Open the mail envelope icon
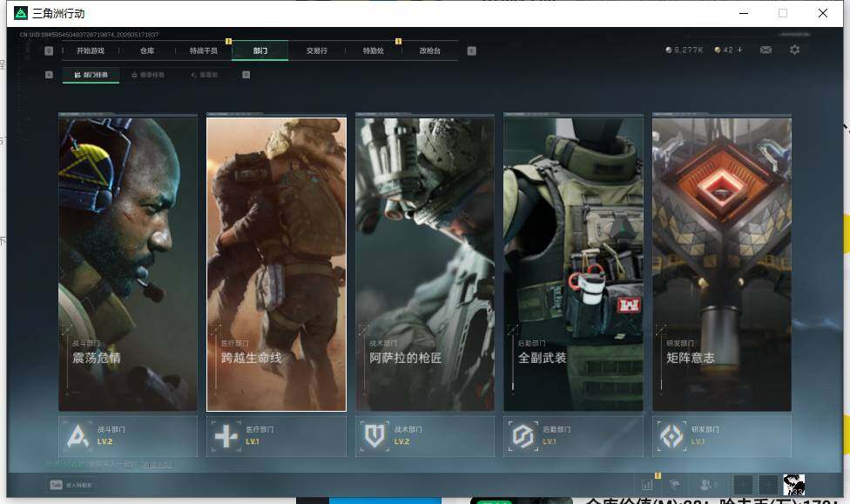The height and width of the screenshot is (504, 850). [x=766, y=50]
